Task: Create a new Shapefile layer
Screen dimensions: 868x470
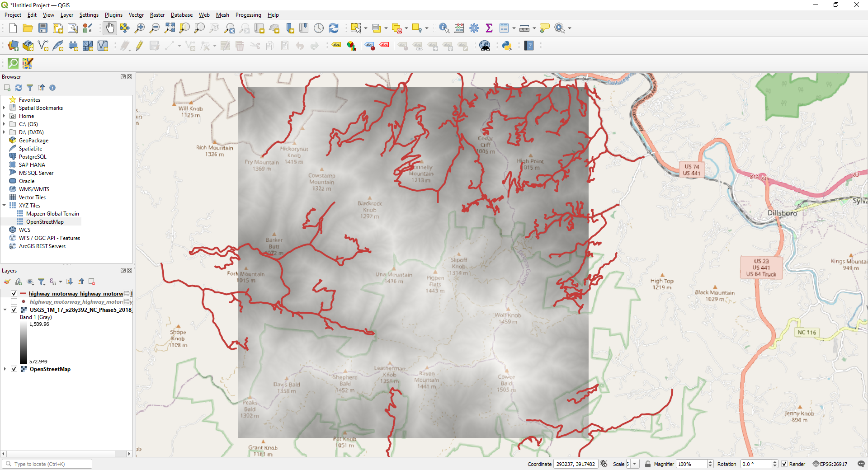Action: click(x=43, y=46)
